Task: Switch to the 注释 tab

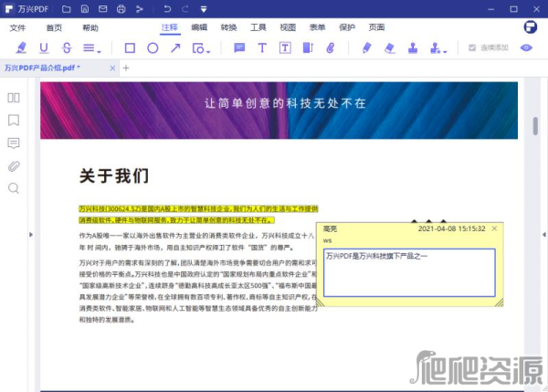Action: 170,27
